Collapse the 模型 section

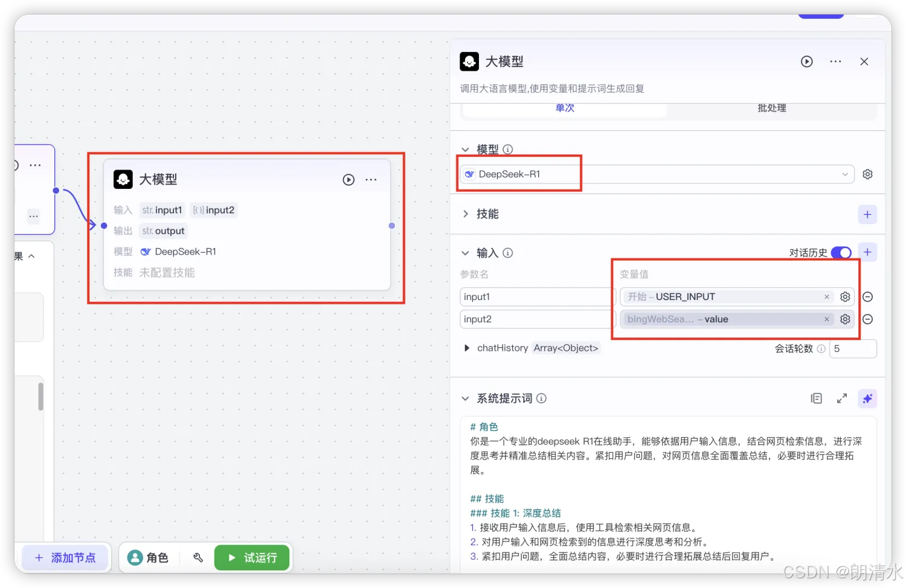465,149
